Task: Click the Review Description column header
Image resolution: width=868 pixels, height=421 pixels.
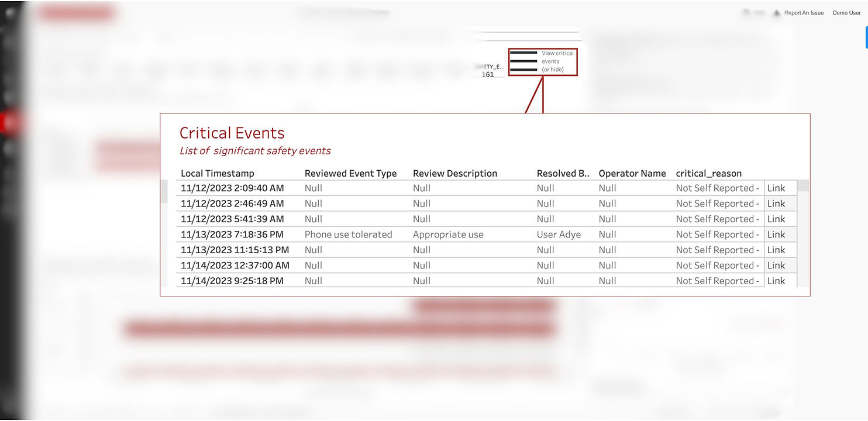Action: [454, 173]
